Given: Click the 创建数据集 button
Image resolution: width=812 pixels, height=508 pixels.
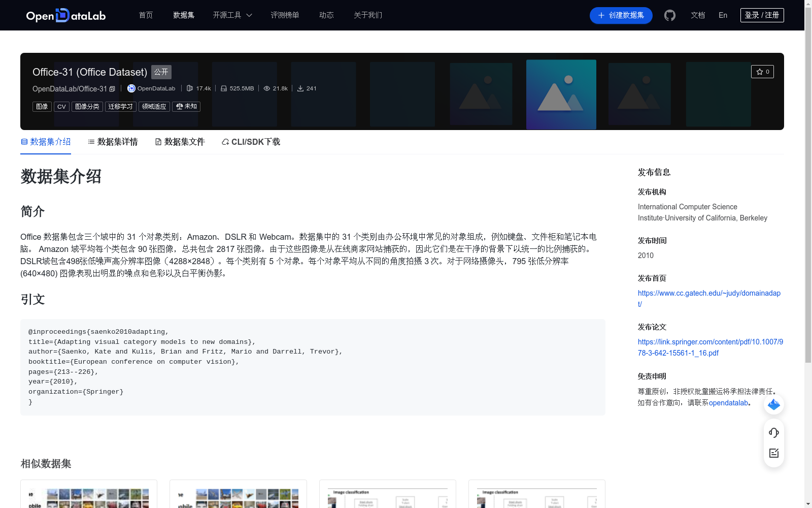Looking at the screenshot, I should tap(621, 15).
